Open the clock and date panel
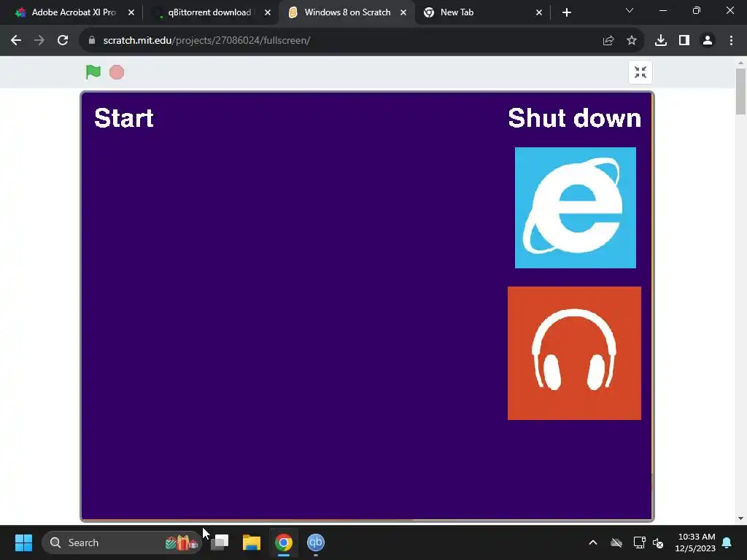747x560 pixels. (695, 542)
